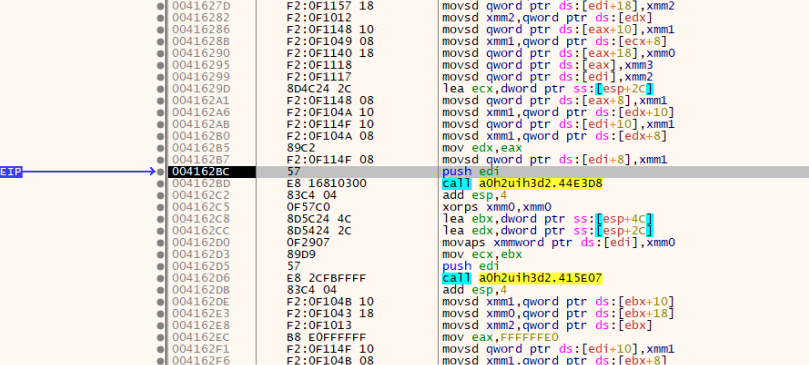
Task: Click bytes E8 2CFBFFFF
Action: click(327, 279)
